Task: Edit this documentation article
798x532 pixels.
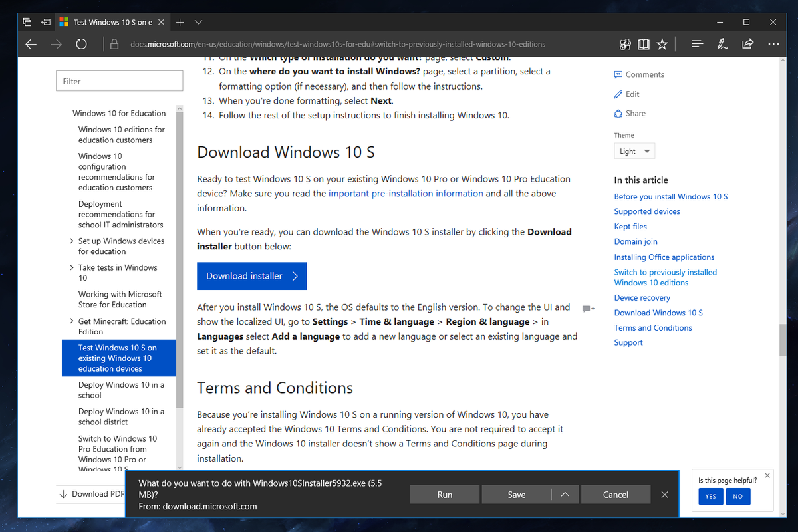Action: tap(626, 94)
